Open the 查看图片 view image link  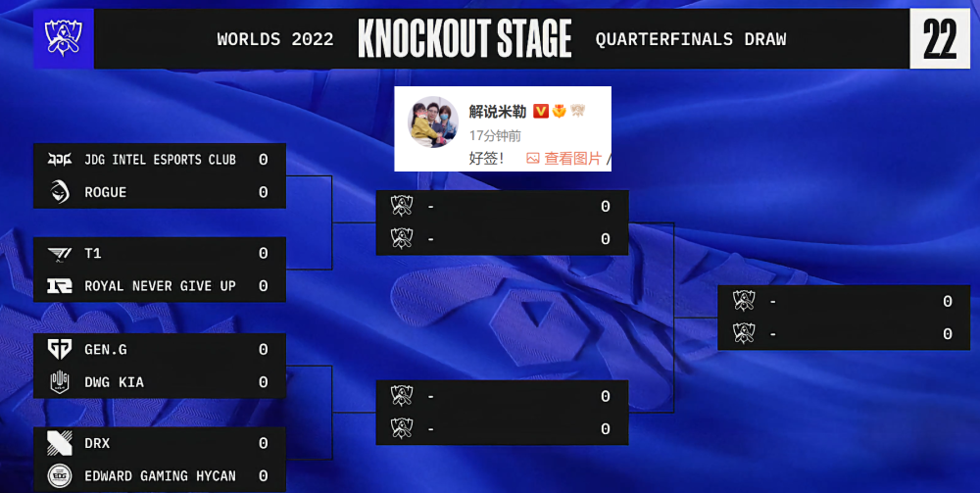click(x=564, y=158)
